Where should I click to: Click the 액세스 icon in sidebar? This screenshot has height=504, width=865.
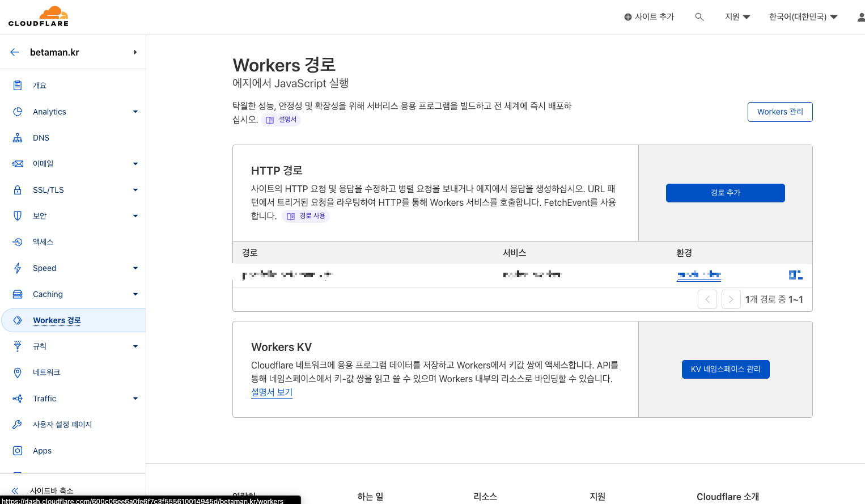click(18, 242)
